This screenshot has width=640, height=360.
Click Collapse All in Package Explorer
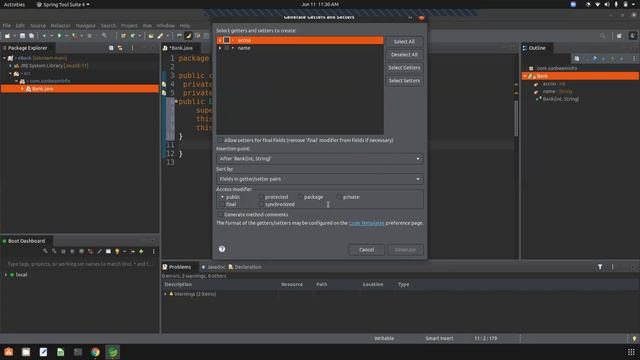pyautogui.click(x=111, y=48)
